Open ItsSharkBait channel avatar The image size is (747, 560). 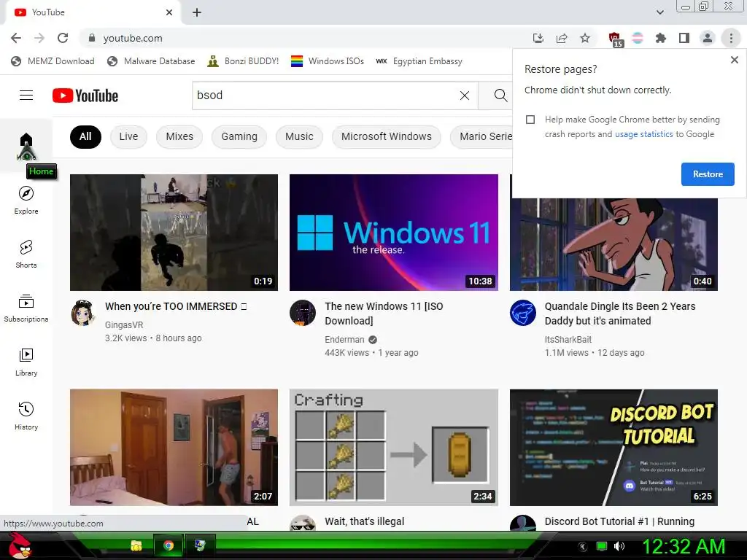522,313
